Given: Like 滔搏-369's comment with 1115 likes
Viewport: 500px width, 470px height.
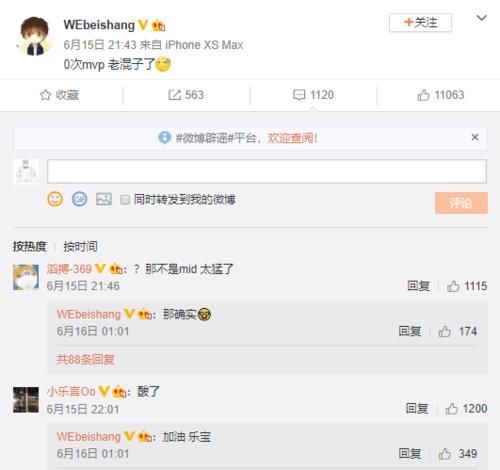Looking at the screenshot, I should [467, 286].
